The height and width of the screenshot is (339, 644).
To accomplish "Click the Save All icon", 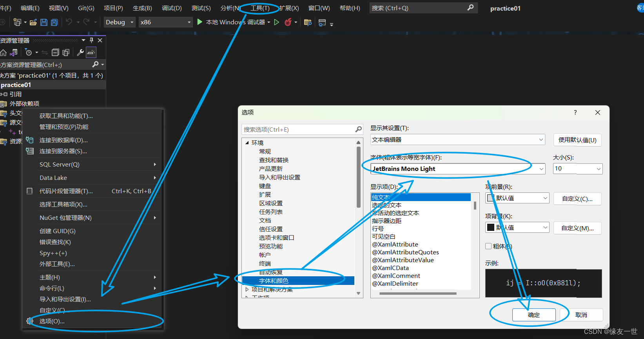I will pos(54,22).
